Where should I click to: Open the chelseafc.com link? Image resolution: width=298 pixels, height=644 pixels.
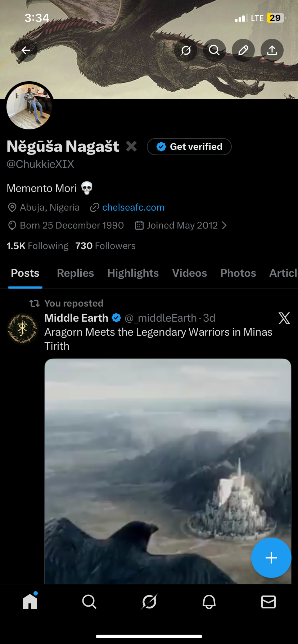[x=133, y=207]
